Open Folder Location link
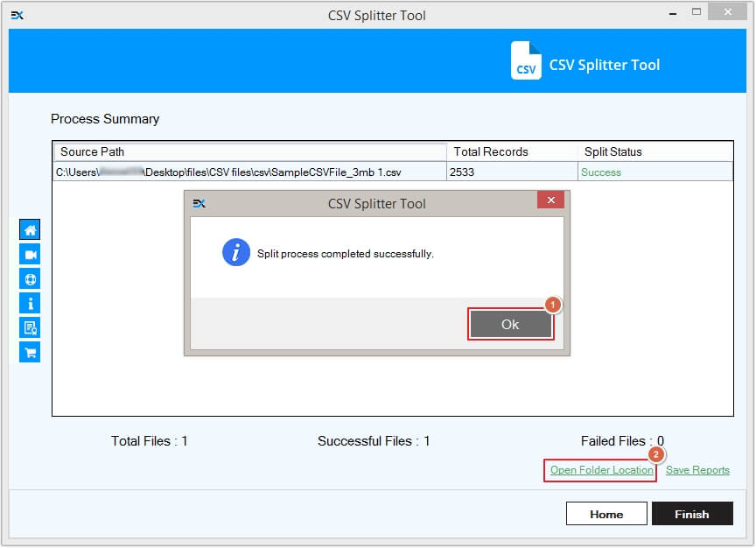This screenshot has width=756, height=548. click(601, 470)
